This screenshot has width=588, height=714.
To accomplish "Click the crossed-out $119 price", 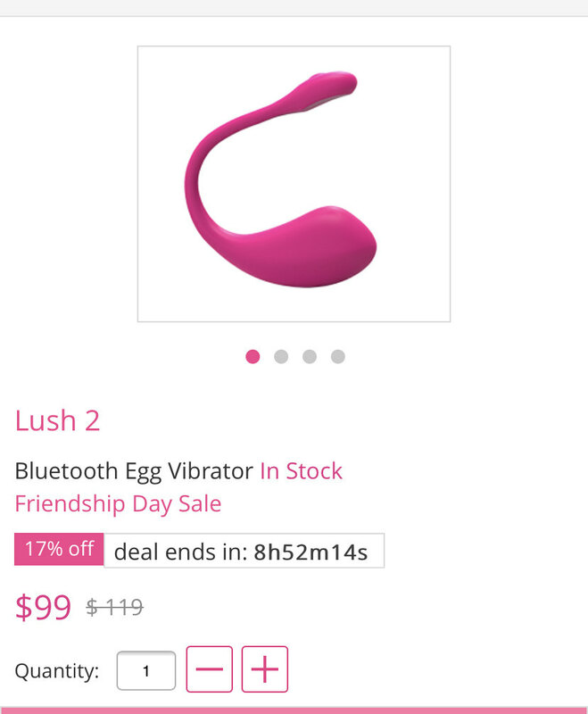I will tap(115, 607).
